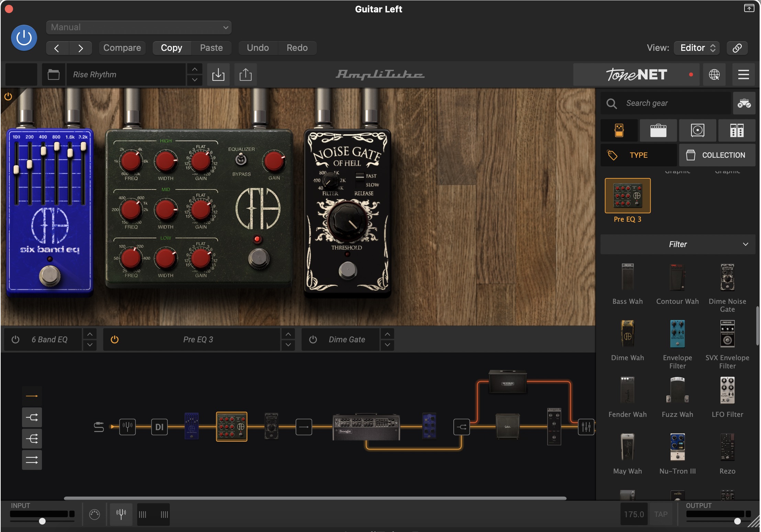
Task: Click the Rise Rhythm preset name field
Action: tap(126, 75)
